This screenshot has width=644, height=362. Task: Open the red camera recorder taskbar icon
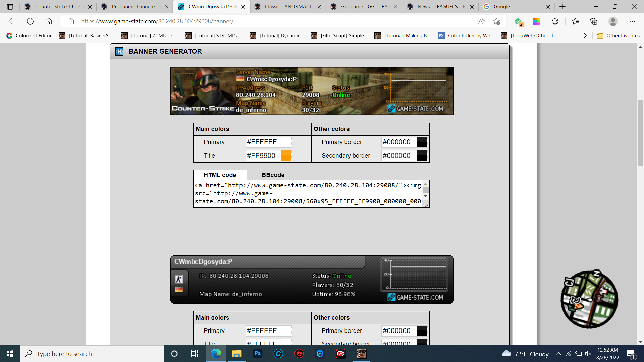click(341, 354)
